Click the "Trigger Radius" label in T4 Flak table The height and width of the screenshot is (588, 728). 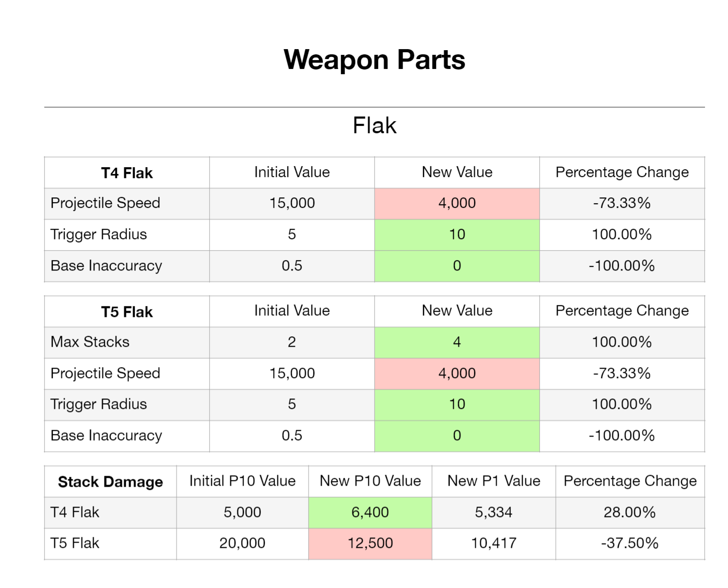click(x=99, y=234)
